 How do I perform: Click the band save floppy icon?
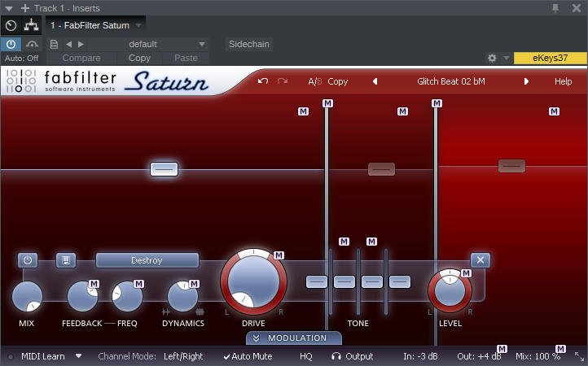66,260
